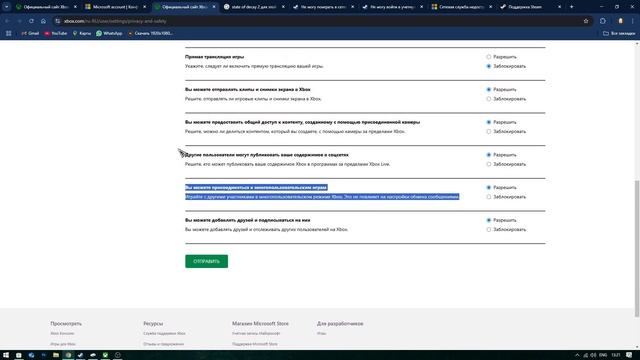Open the tab search dropdown
640x360 pixels.
(x=7, y=7)
